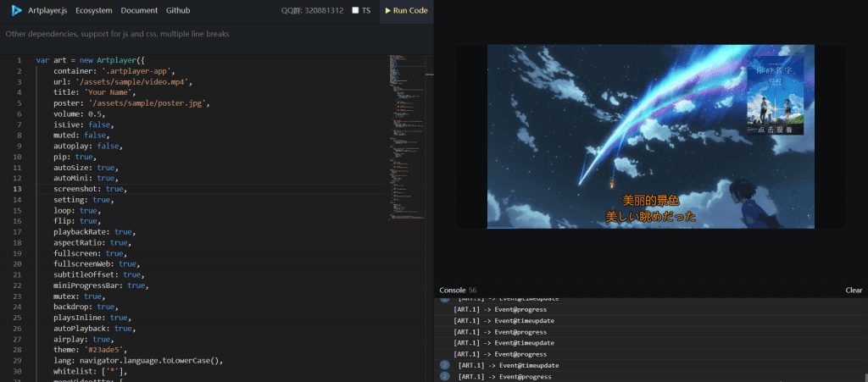
Task: Click the url '/assets/sample/video.mp4' string
Action: (x=132, y=82)
